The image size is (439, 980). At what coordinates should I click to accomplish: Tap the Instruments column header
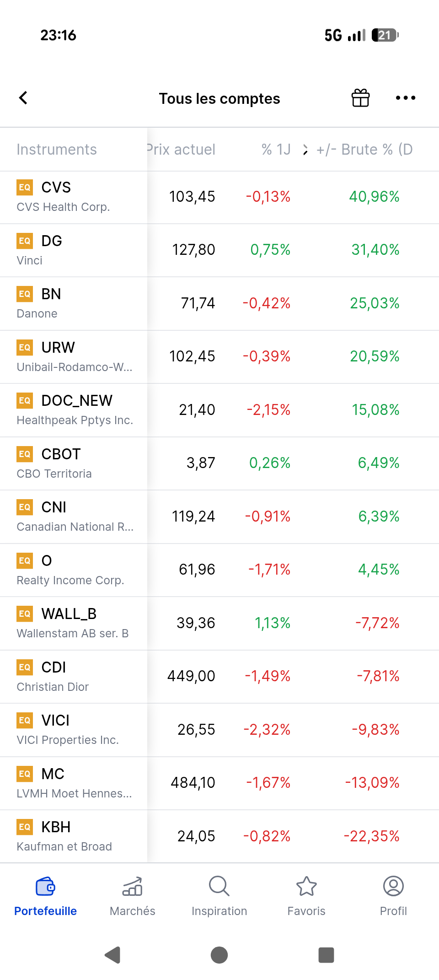[57, 150]
